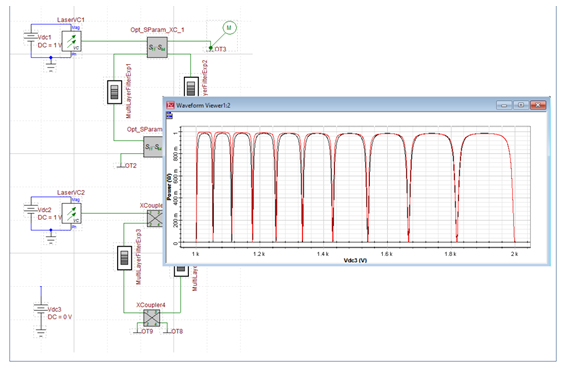The image size is (563, 366).
Task: Click the OT3 optical terminal node
Action: click(x=211, y=48)
